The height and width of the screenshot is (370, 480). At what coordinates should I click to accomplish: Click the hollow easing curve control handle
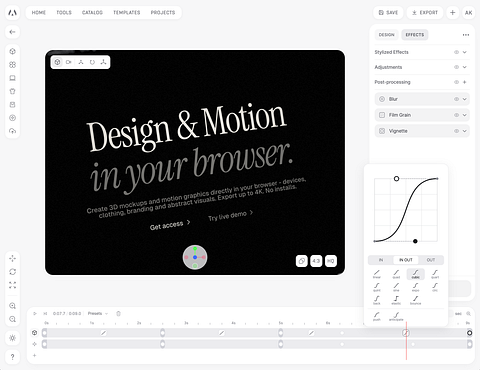tap(396, 179)
